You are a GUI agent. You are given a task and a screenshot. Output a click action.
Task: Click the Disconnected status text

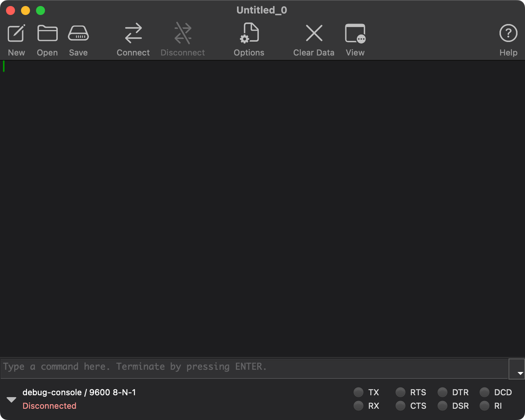tap(49, 406)
